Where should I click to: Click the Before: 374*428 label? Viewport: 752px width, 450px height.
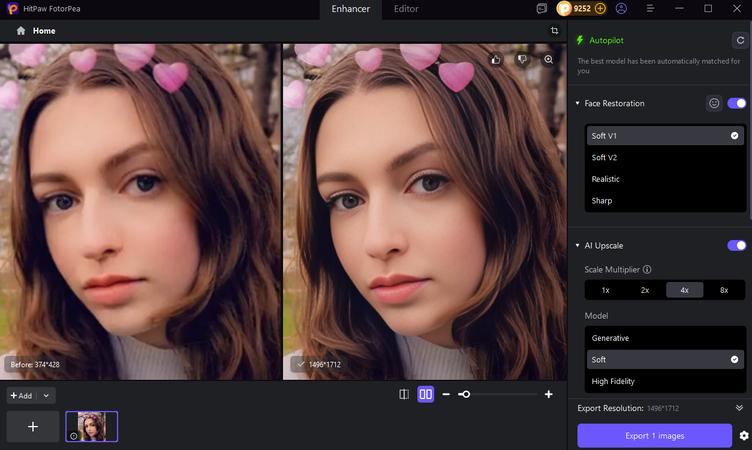(35, 365)
